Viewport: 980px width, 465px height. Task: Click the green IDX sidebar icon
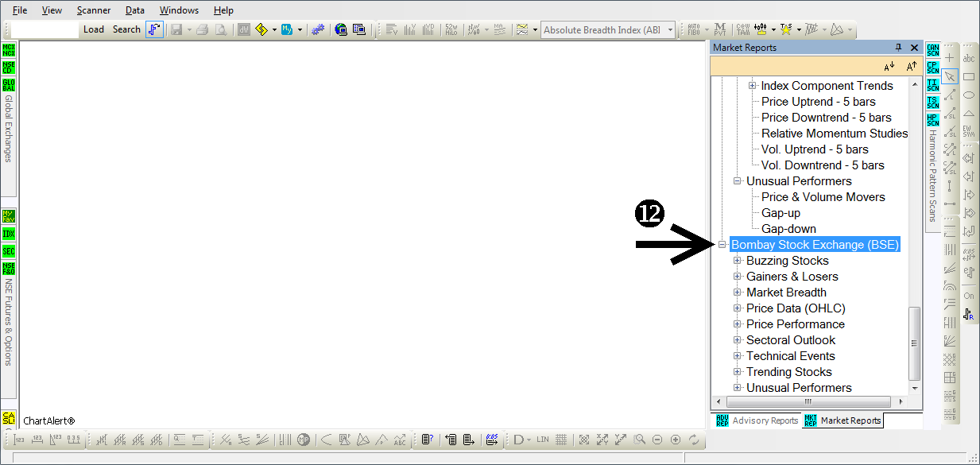click(9, 234)
